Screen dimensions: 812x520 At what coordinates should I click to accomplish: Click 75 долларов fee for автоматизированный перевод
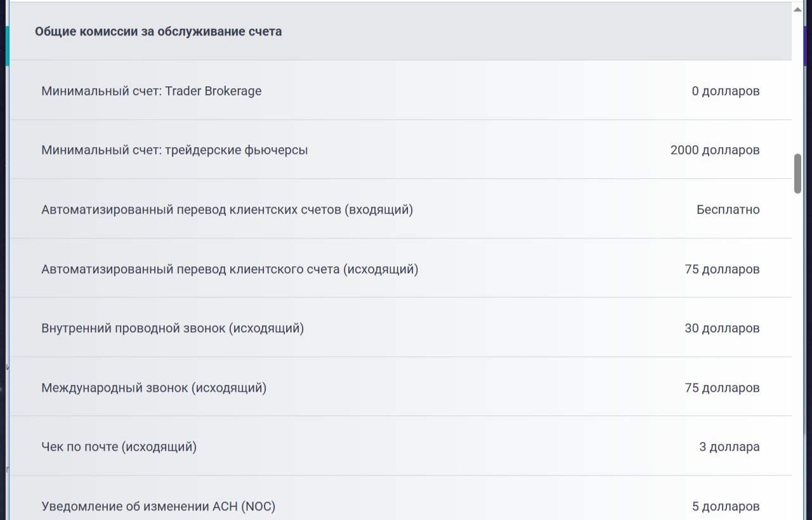[x=722, y=269]
